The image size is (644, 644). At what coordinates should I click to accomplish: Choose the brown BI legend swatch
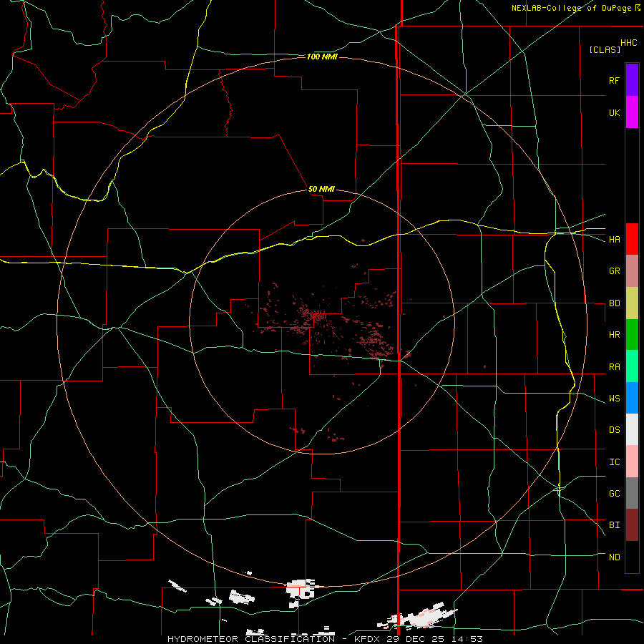point(632,525)
